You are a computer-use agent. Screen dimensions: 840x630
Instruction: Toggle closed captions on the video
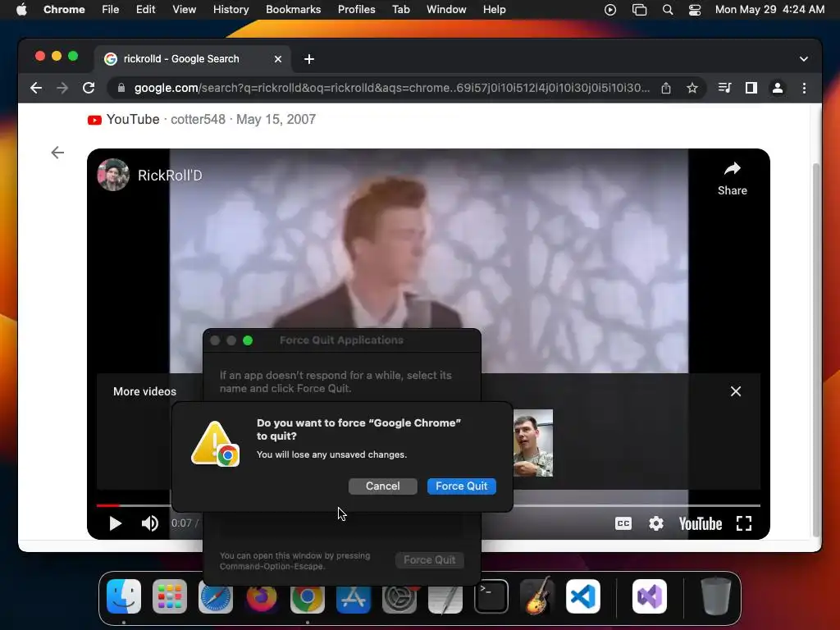pyautogui.click(x=623, y=523)
